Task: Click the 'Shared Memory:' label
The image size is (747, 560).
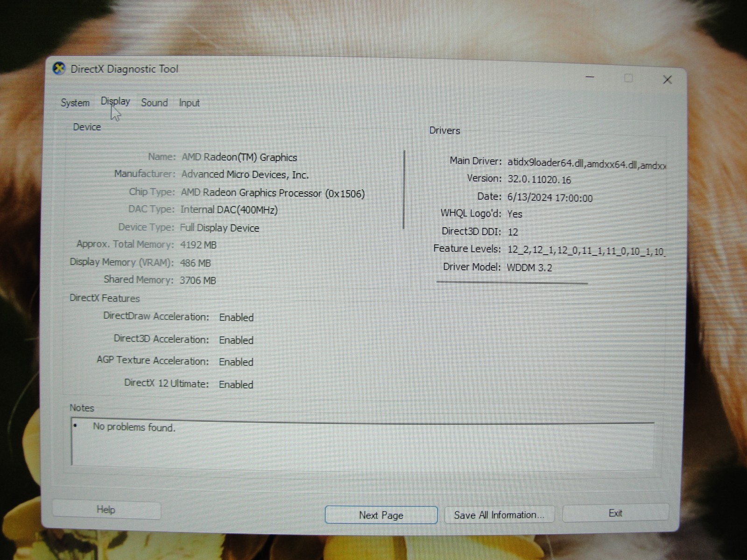Action: 139,280
